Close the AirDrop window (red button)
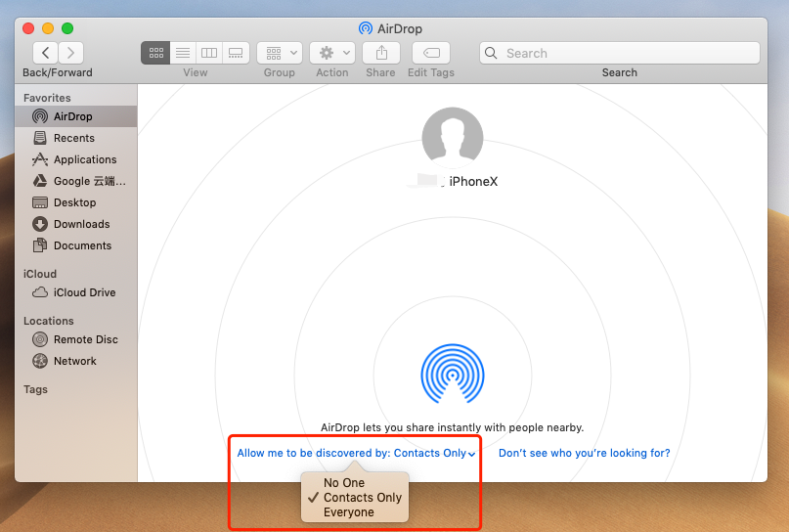 coord(28,28)
